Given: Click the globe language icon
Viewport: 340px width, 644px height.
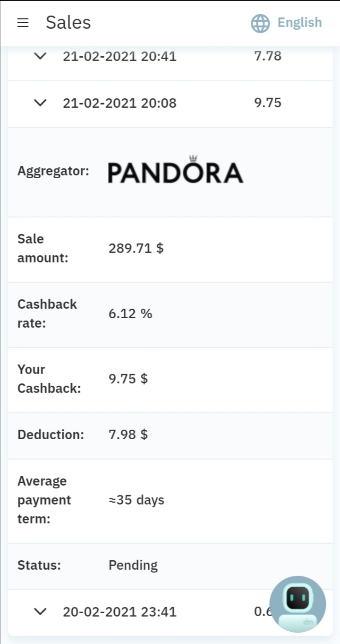Looking at the screenshot, I should tap(260, 23).
